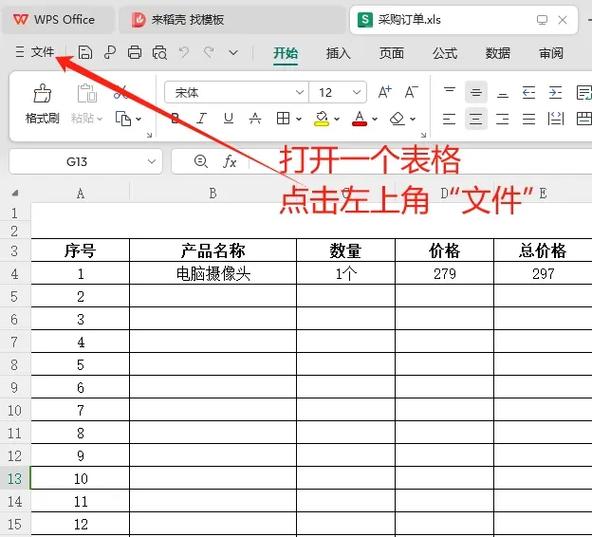Click the Redo arrow

click(x=209, y=52)
